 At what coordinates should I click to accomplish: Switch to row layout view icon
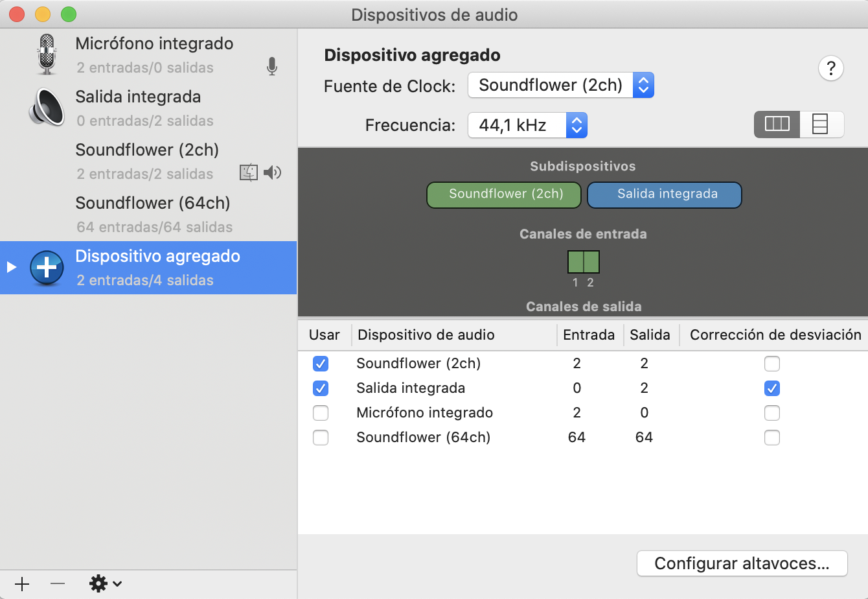click(821, 124)
